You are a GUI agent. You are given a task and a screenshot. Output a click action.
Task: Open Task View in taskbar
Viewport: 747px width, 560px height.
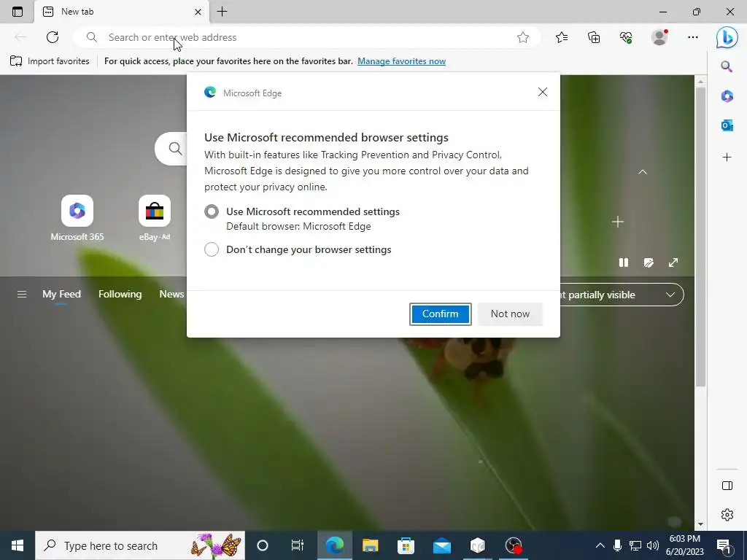[298, 545]
